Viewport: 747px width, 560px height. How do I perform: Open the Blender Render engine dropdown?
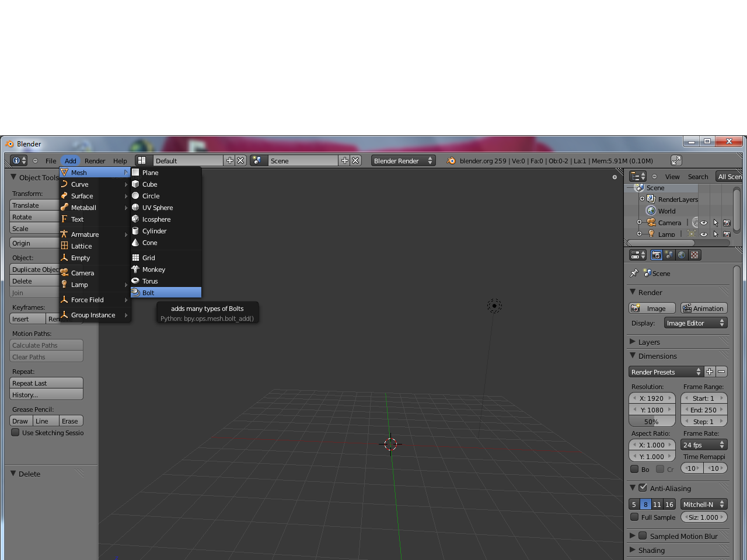(x=403, y=160)
